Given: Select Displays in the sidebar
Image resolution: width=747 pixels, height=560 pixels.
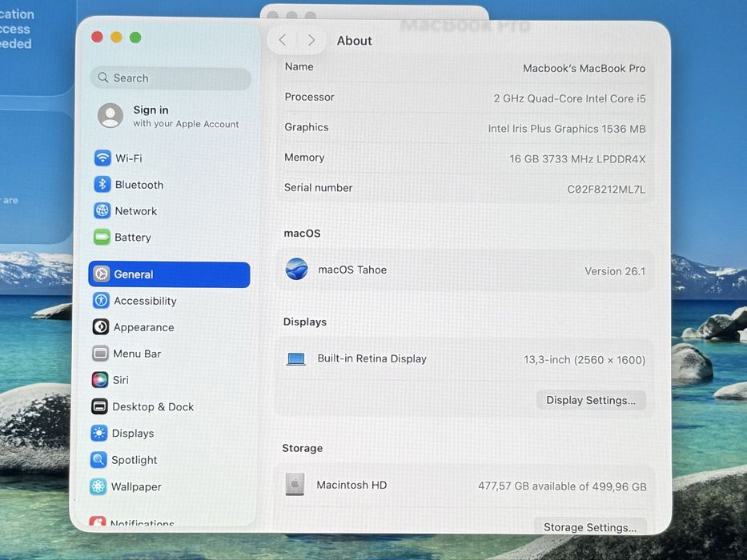Looking at the screenshot, I should point(167,433).
